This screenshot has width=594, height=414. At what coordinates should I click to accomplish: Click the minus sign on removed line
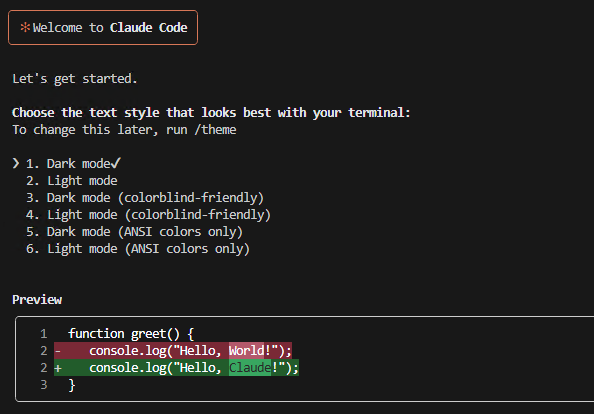pyautogui.click(x=58, y=351)
